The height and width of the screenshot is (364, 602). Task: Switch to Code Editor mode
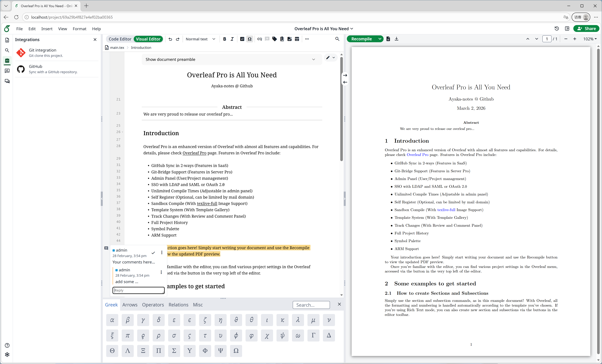click(x=120, y=39)
